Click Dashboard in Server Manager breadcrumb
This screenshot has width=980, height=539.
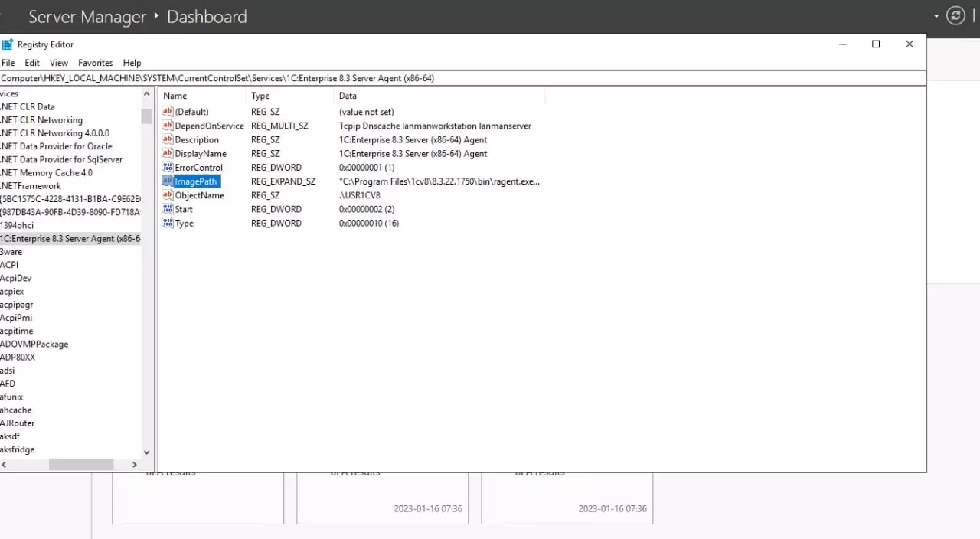pyautogui.click(x=207, y=16)
